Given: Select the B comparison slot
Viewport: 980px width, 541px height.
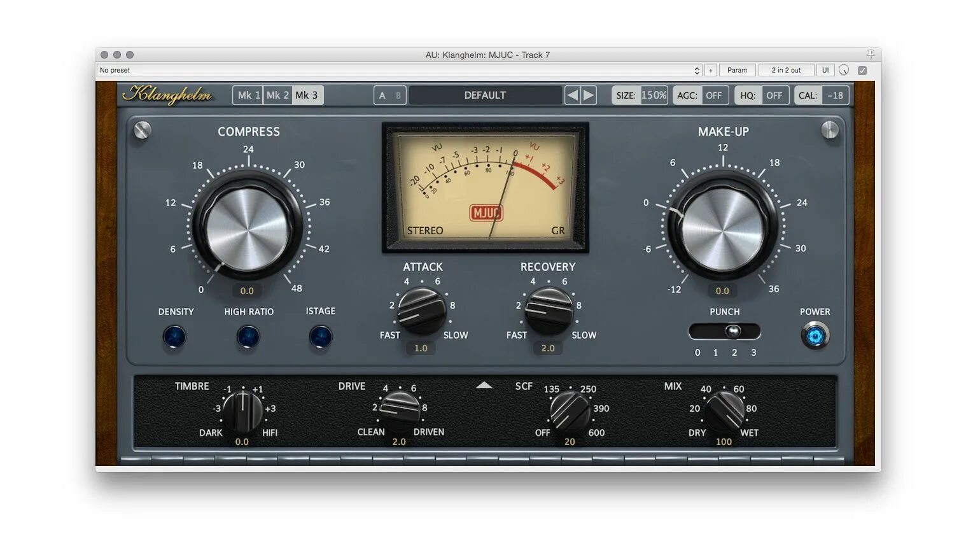Looking at the screenshot, I should pos(398,95).
